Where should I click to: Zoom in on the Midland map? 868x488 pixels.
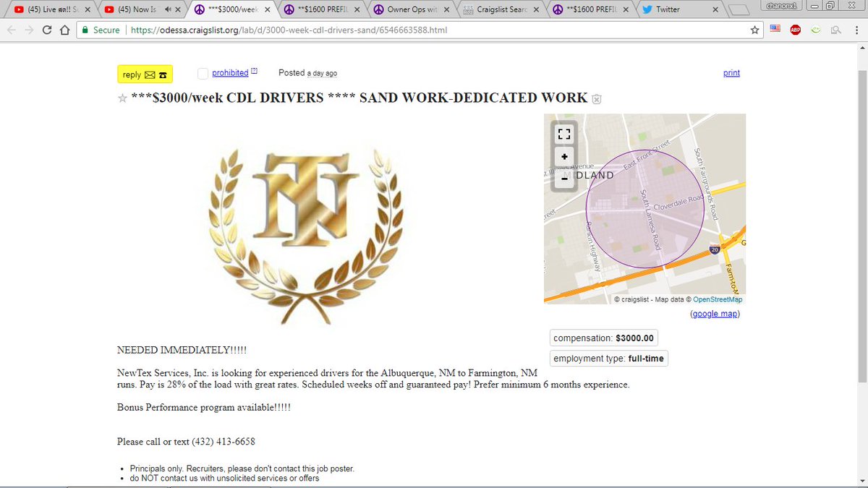[x=564, y=156]
